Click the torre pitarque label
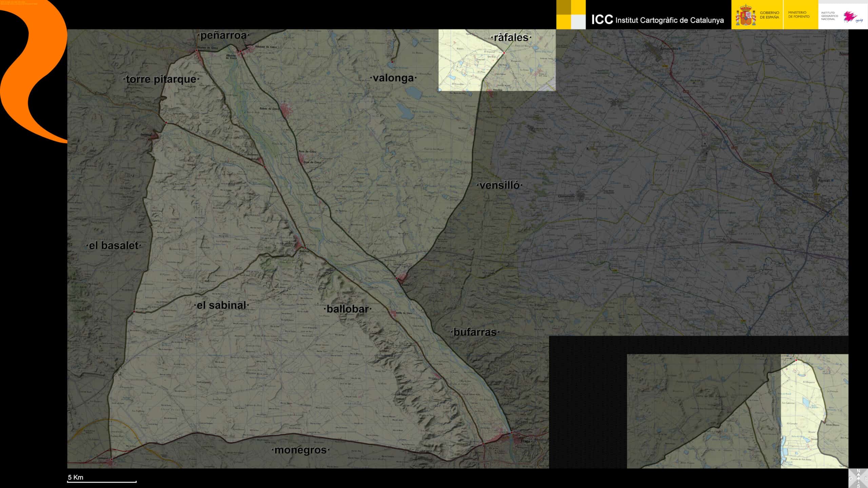This screenshot has height=488, width=868. coord(161,79)
